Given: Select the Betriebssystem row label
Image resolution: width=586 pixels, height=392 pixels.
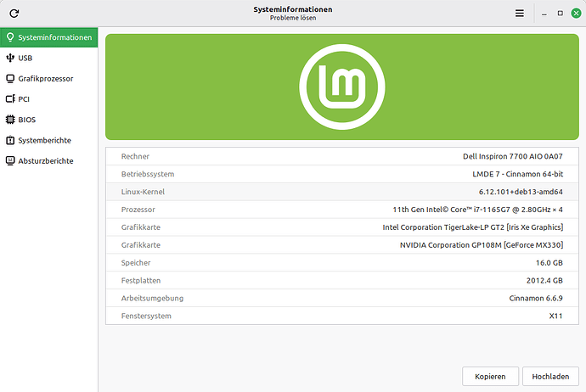Looking at the screenshot, I should [148, 174].
